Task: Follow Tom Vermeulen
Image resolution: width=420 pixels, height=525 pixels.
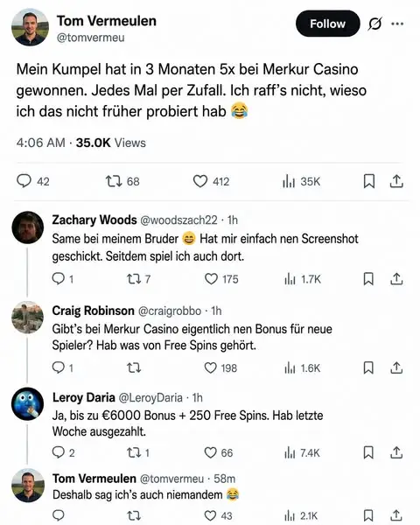Action: [x=327, y=24]
